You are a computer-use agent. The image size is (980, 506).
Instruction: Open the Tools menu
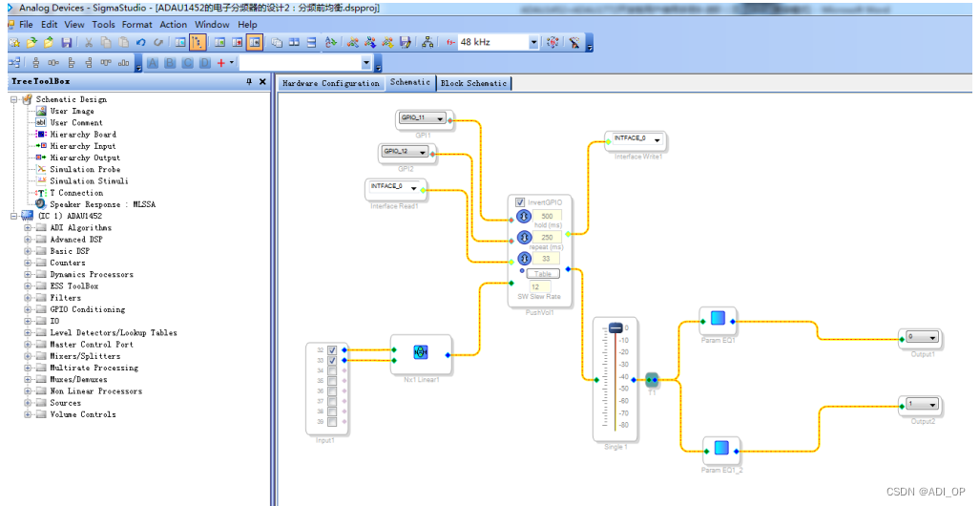pyautogui.click(x=103, y=25)
